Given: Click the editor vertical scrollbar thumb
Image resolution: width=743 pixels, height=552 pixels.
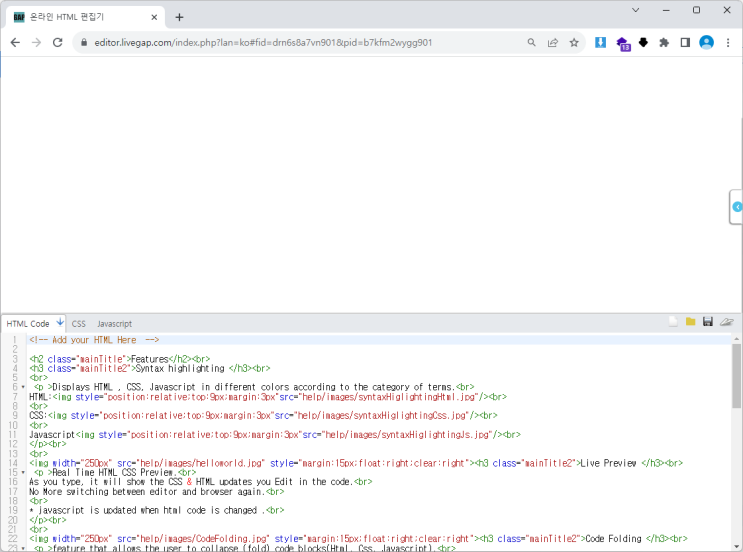Looking at the screenshot, I should pos(736,376).
